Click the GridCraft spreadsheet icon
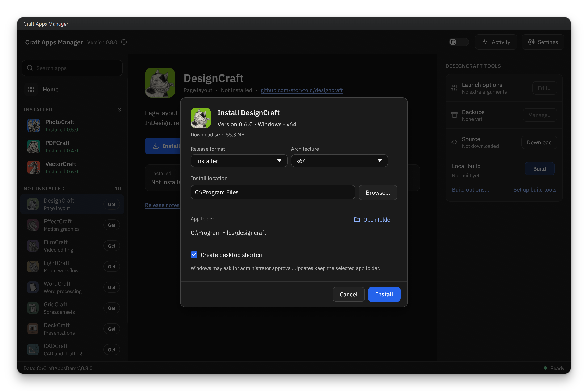This screenshot has height=391, width=588. pyautogui.click(x=33, y=308)
